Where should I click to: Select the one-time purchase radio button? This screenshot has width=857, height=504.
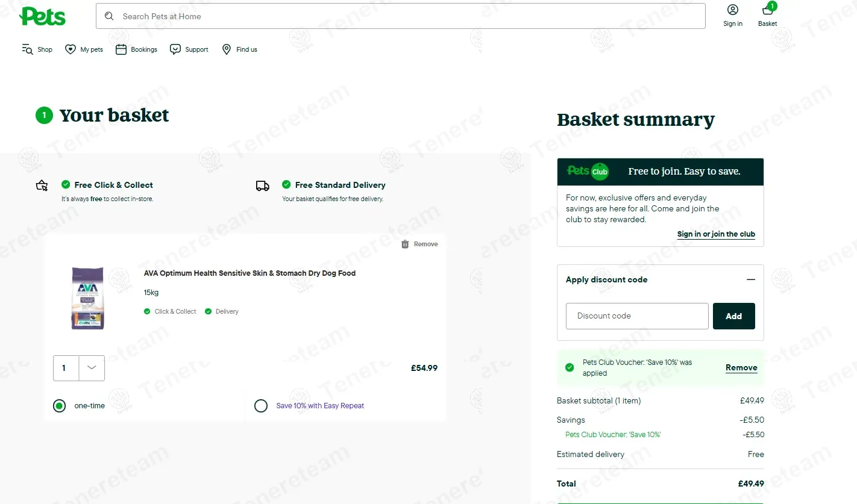(x=59, y=406)
